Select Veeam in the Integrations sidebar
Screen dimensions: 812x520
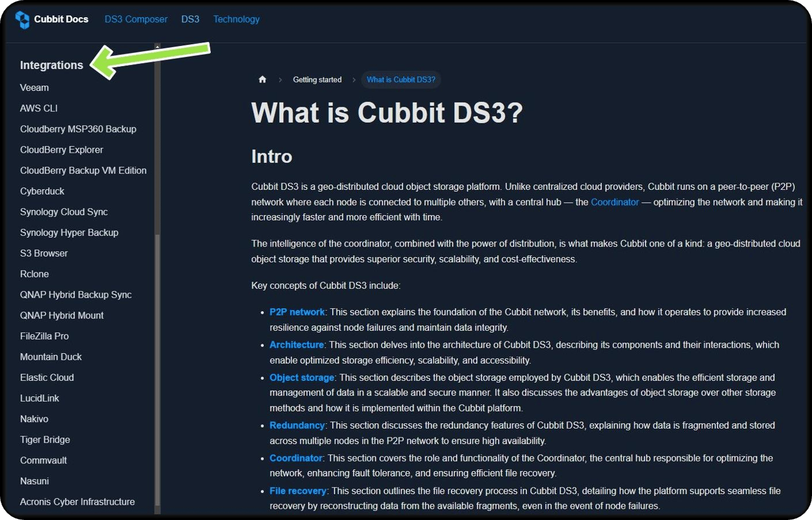(34, 87)
